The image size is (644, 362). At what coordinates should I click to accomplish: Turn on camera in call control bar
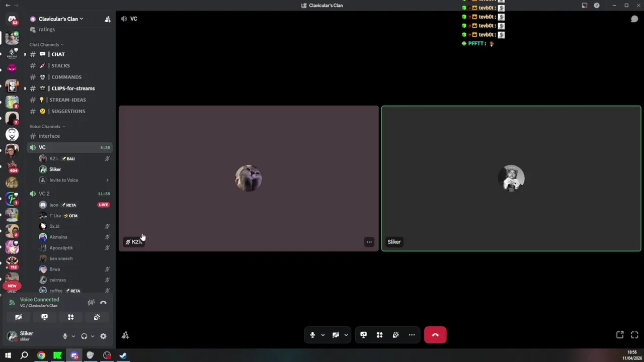[x=336, y=335]
